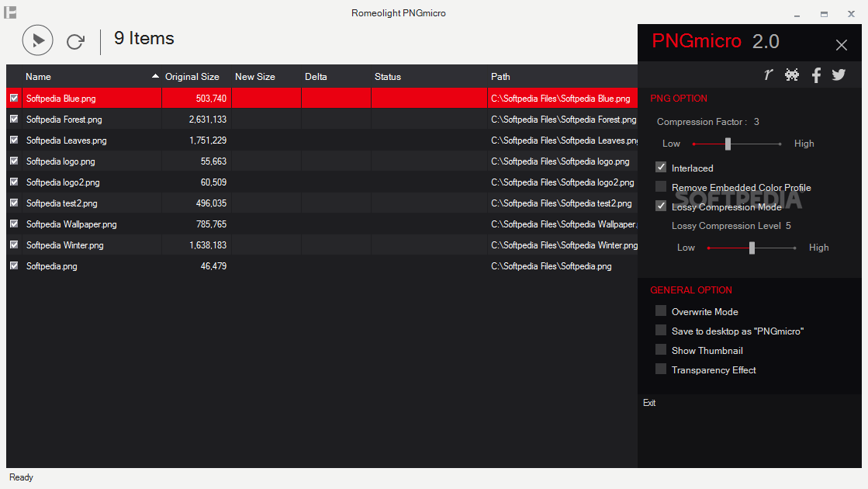The height and width of the screenshot is (489, 868).
Task: Click the Lossy Compression Level slider handle
Action: click(x=752, y=248)
